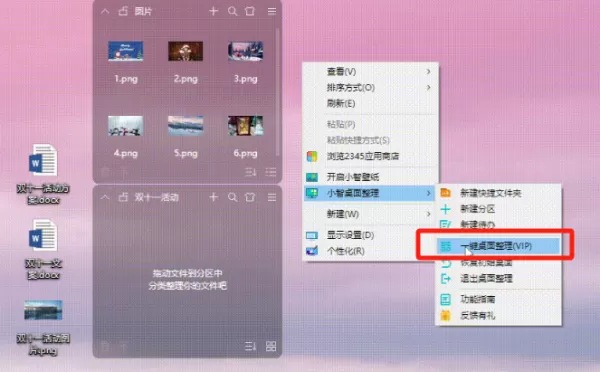
Task: Open 浏览2345应用商店 from the context menu
Action: click(x=370, y=156)
